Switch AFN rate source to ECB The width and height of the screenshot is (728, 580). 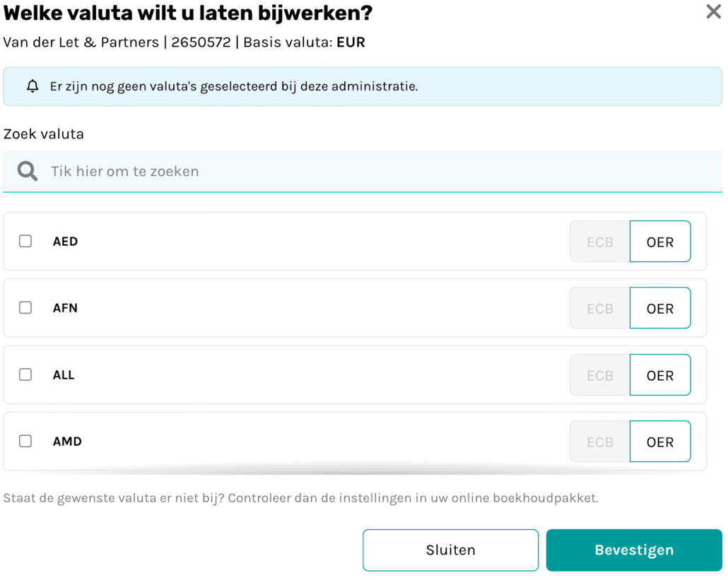[x=599, y=308]
